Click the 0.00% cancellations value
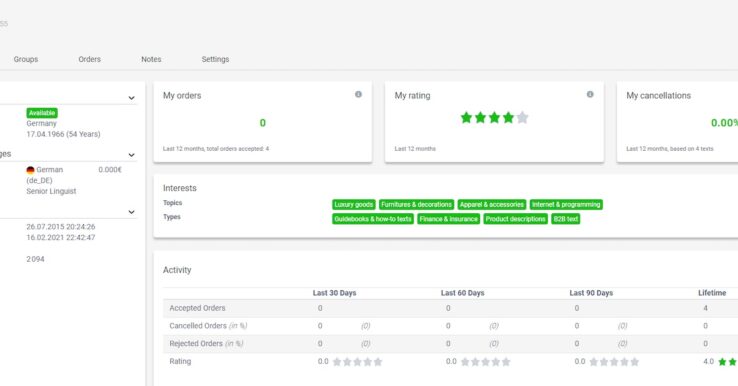The height and width of the screenshot is (386, 738). click(724, 123)
